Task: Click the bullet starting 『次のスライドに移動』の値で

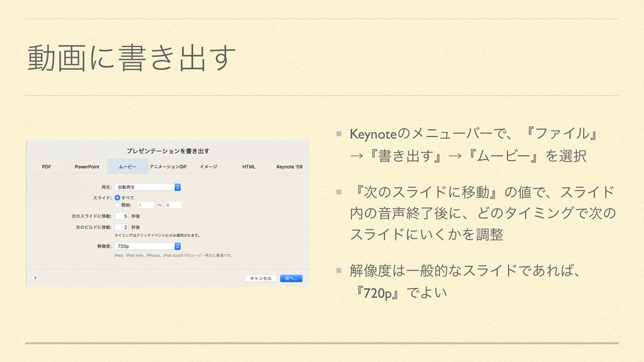Action: pyautogui.click(x=483, y=213)
